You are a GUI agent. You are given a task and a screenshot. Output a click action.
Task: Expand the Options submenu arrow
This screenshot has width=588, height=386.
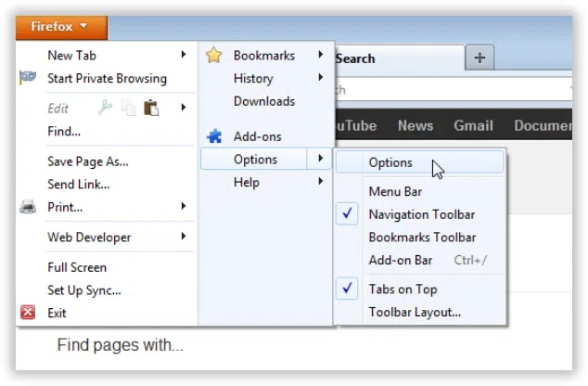[x=320, y=159]
